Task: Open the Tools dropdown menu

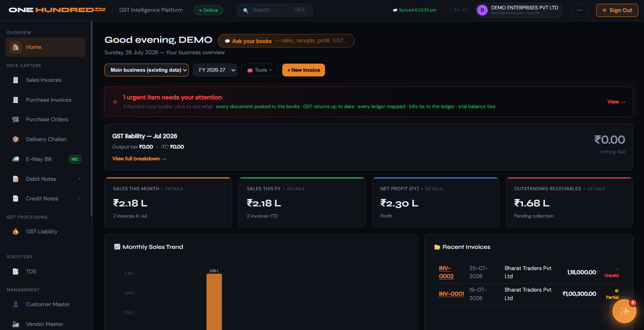Action: 259,70
